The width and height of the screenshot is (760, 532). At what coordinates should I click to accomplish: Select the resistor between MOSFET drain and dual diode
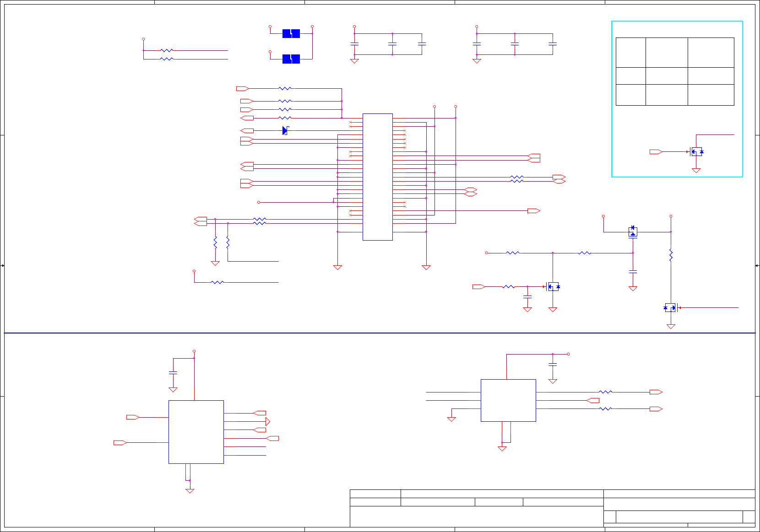click(x=585, y=253)
